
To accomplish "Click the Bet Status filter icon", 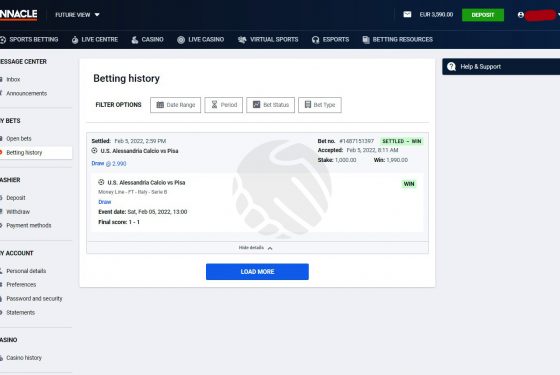I will click(x=256, y=105).
